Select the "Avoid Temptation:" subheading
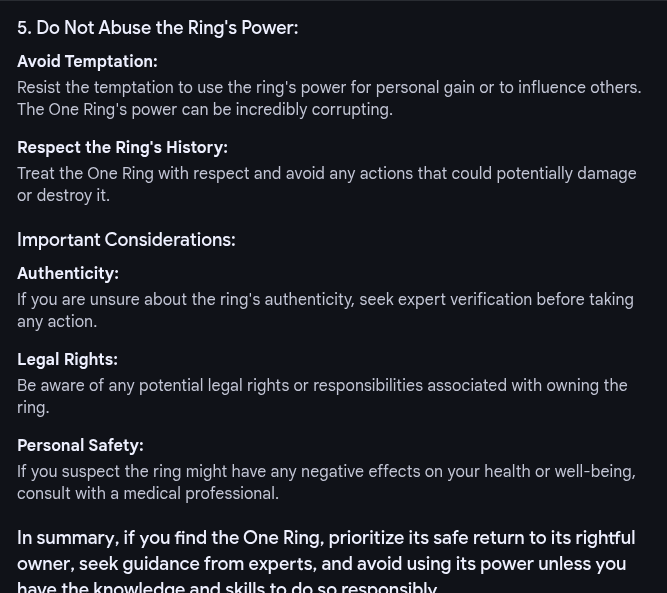 click(87, 62)
